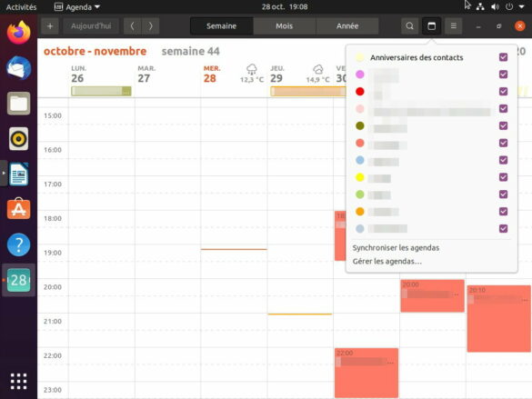Select day header JEU. 29

click(x=276, y=75)
